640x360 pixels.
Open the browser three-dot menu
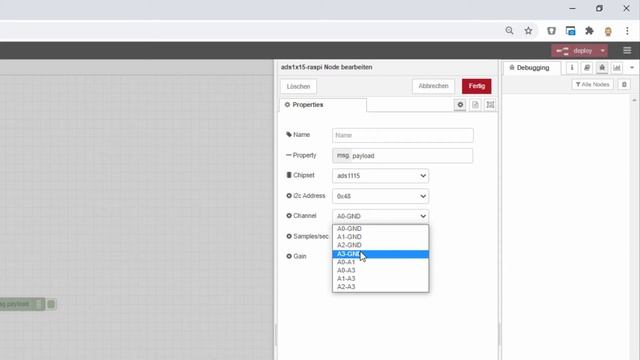click(627, 31)
